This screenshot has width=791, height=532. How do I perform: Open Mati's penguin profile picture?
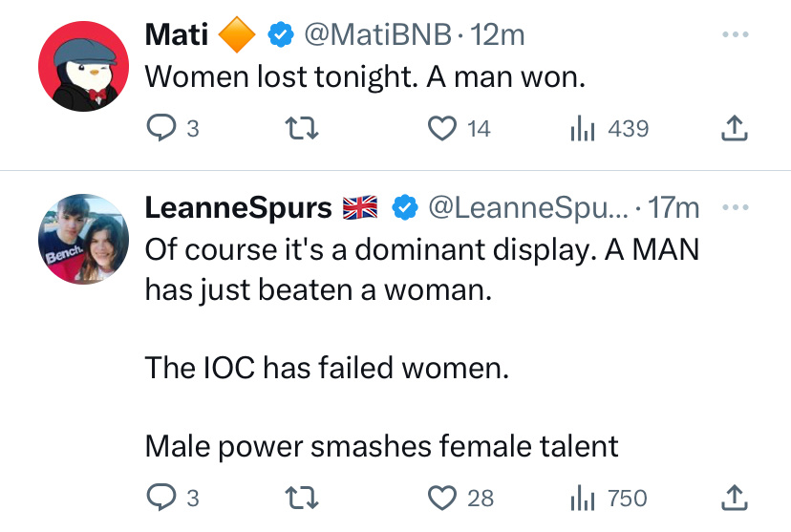83,64
